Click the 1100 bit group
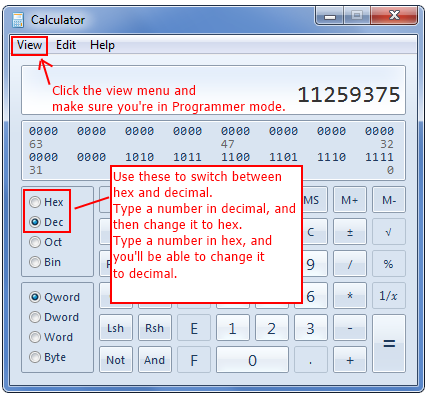 click(x=235, y=157)
